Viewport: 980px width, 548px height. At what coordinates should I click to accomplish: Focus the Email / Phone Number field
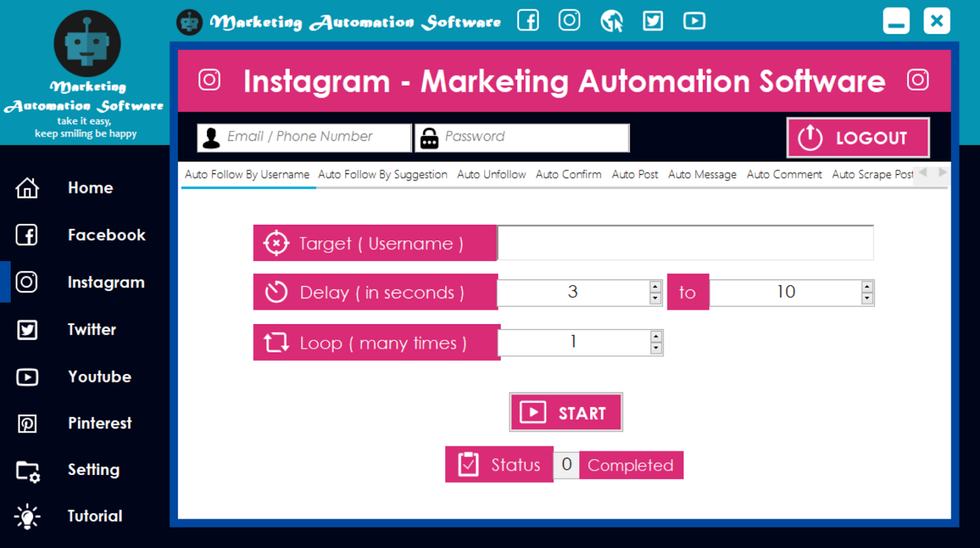coord(304,138)
